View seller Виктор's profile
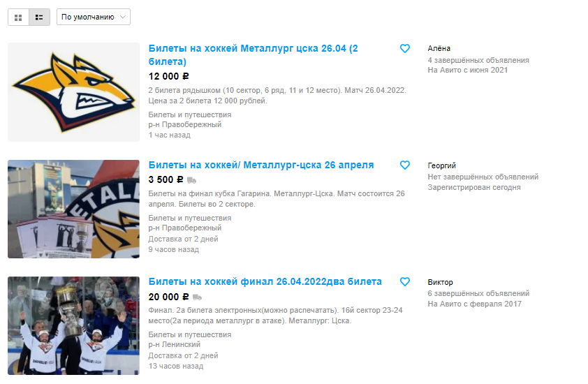The image size is (588, 384). pyautogui.click(x=440, y=282)
